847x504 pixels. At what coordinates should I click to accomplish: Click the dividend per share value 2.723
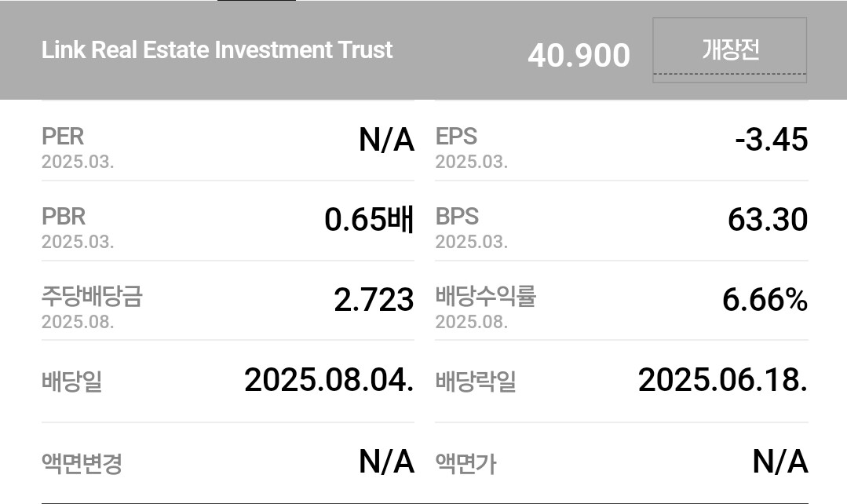[x=374, y=300]
